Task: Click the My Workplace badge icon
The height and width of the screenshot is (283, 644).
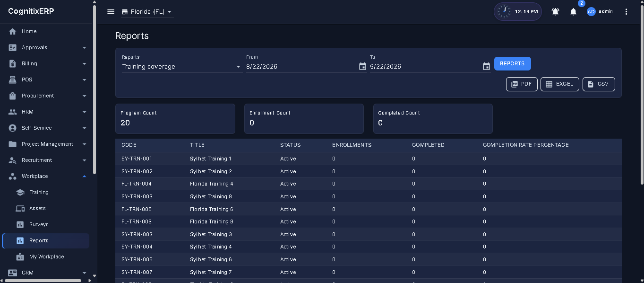Action: click(20, 256)
